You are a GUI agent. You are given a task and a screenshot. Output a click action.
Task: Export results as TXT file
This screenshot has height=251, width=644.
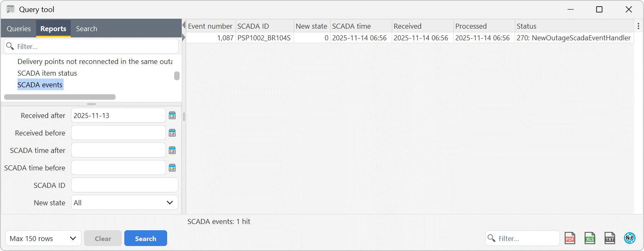click(609, 238)
